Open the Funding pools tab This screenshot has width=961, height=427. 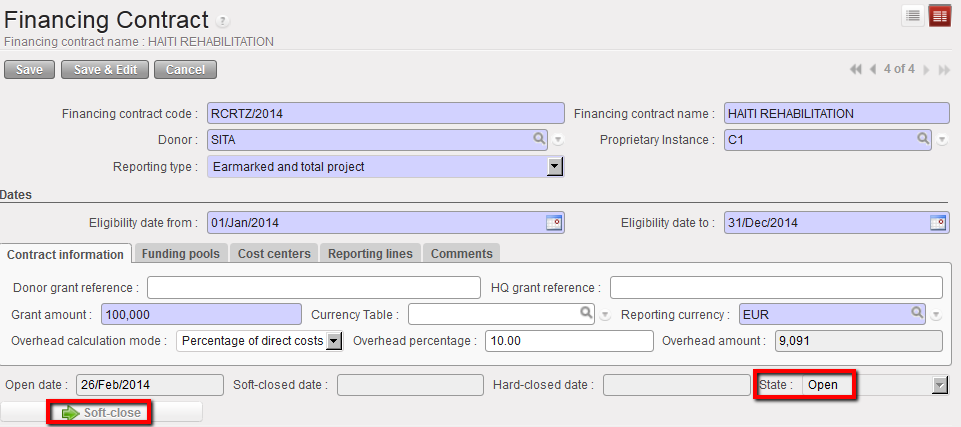tap(180, 254)
